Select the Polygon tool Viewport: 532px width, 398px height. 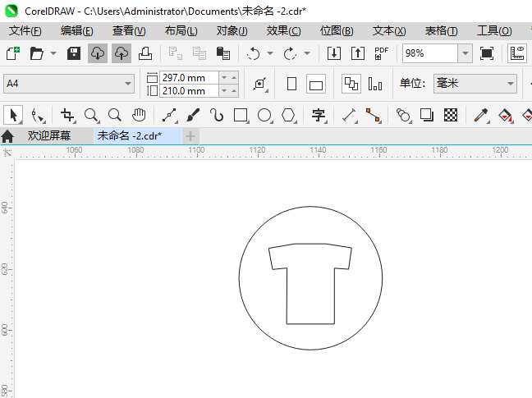(289, 115)
